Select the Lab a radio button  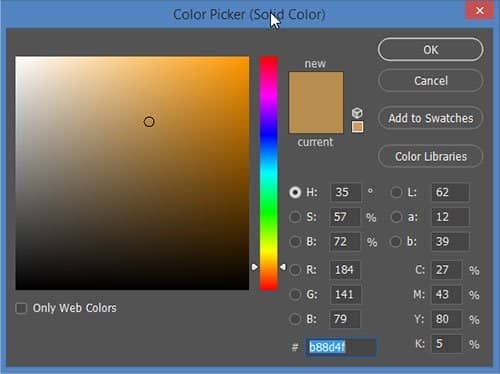[396, 217]
